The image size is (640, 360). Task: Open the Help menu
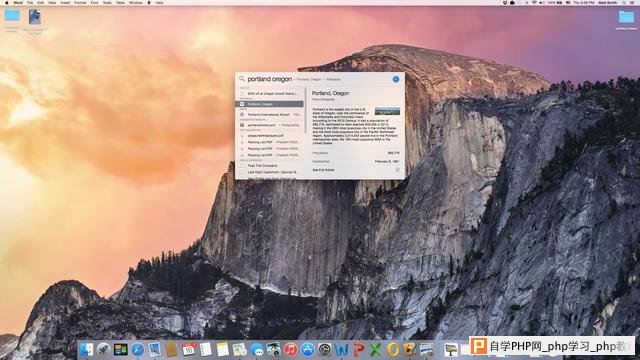[160, 2]
